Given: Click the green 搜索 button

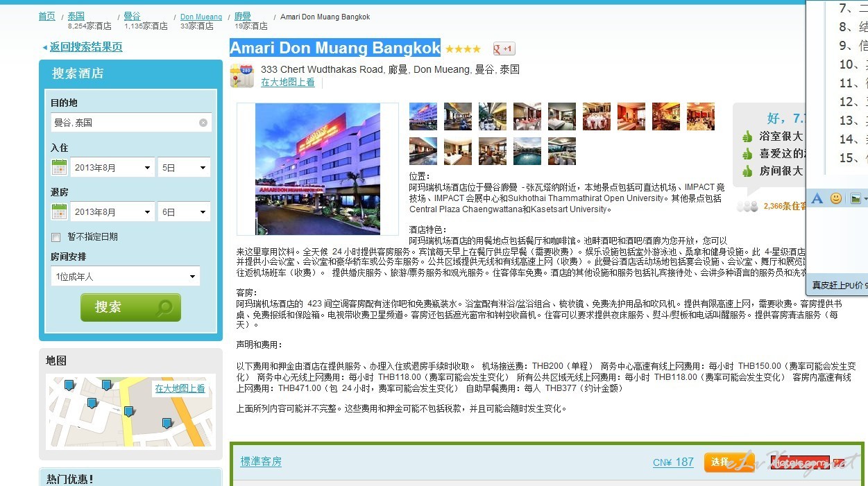Looking at the screenshot, I should 130,307.
